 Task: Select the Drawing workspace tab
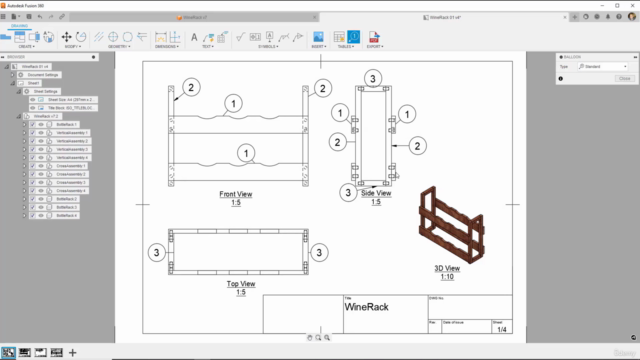[x=19, y=26]
